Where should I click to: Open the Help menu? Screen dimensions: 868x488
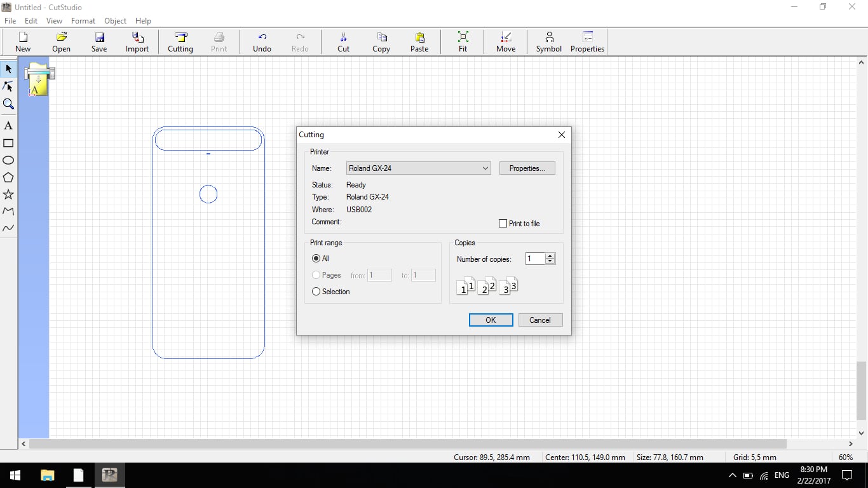(143, 20)
